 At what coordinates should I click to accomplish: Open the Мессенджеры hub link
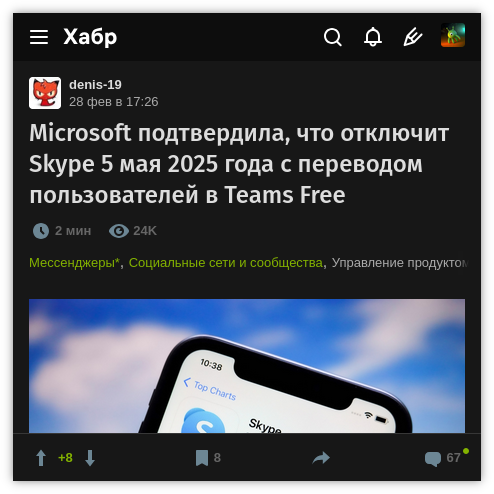coord(74,263)
